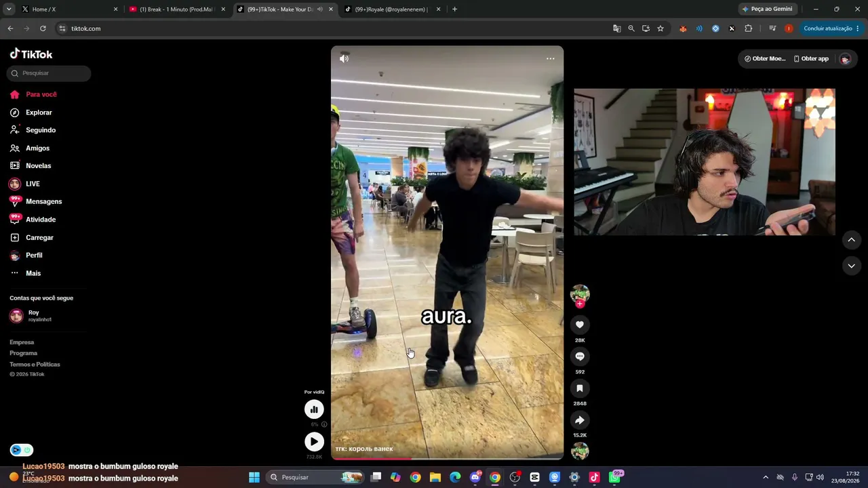
Task: Follow the creator via the avatar plus icon
Action: tap(580, 304)
